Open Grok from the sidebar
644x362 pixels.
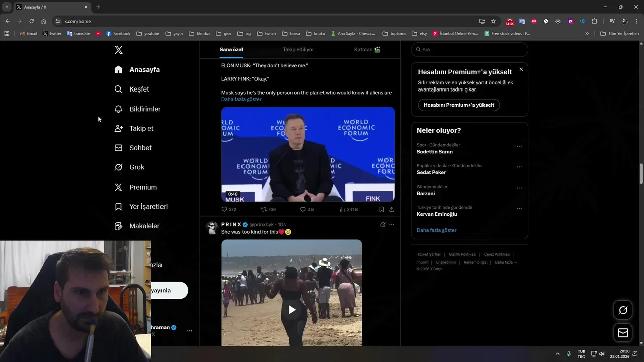[x=130, y=167]
